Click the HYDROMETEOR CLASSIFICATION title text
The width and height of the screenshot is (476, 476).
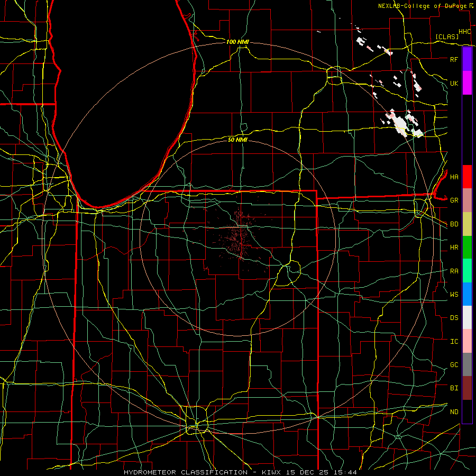(x=186, y=472)
